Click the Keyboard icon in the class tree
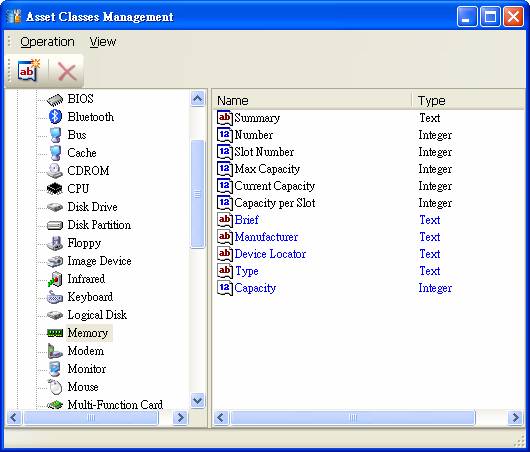530x452 pixels. 55,297
